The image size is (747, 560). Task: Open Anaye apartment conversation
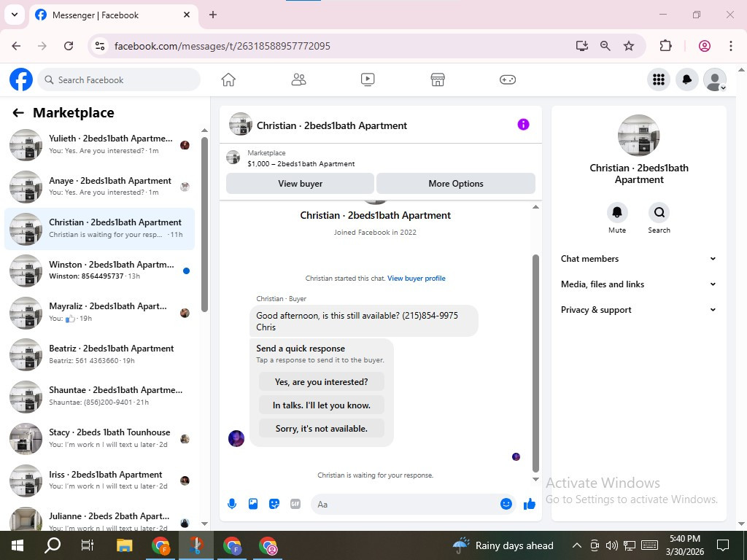pyautogui.click(x=99, y=187)
